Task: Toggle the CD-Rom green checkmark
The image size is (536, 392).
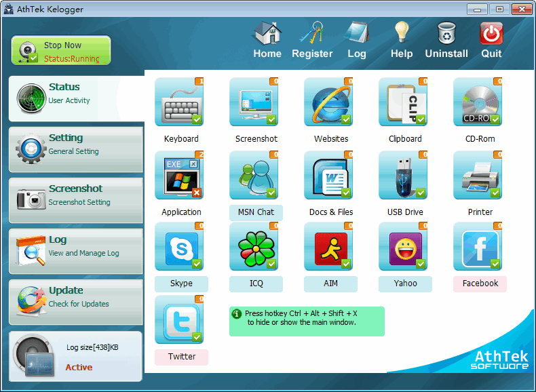Action: pos(495,119)
